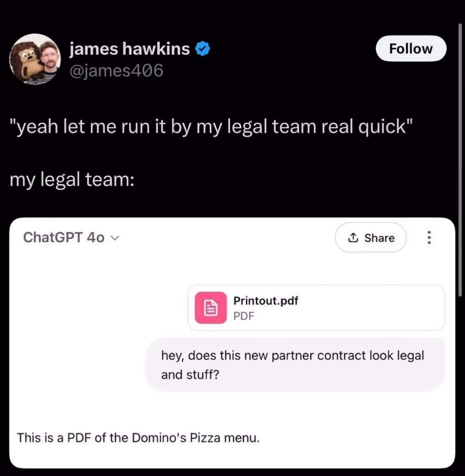Click the pink PDF document icon
465x476 pixels.
(211, 308)
